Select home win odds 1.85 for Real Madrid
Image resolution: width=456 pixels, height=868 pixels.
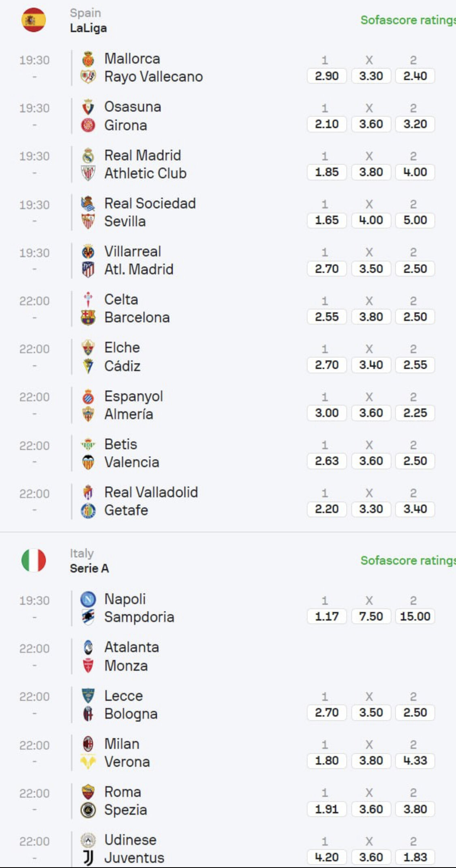coord(327,172)
